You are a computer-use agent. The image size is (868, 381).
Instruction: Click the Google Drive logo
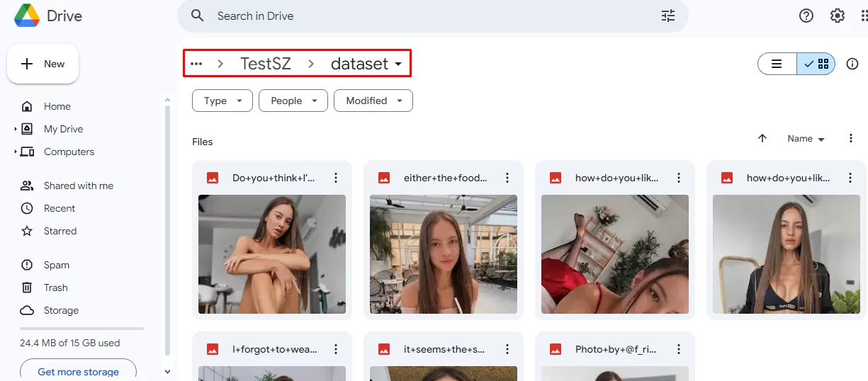tap(27, 16)
